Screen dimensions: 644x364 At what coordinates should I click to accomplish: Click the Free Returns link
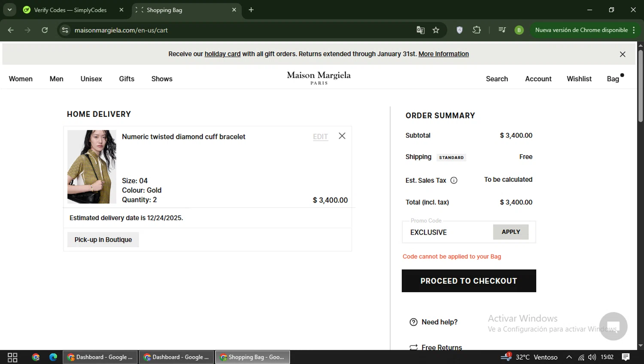[x=442, y=347]
